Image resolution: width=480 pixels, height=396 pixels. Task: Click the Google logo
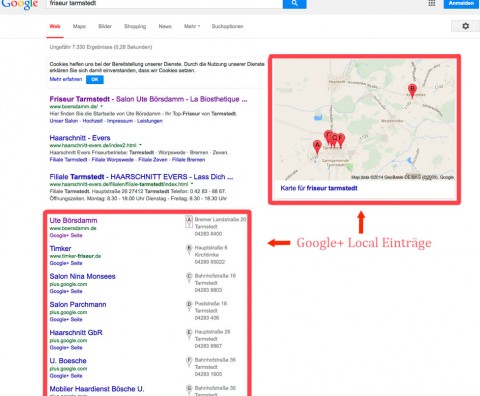point(19,5)
